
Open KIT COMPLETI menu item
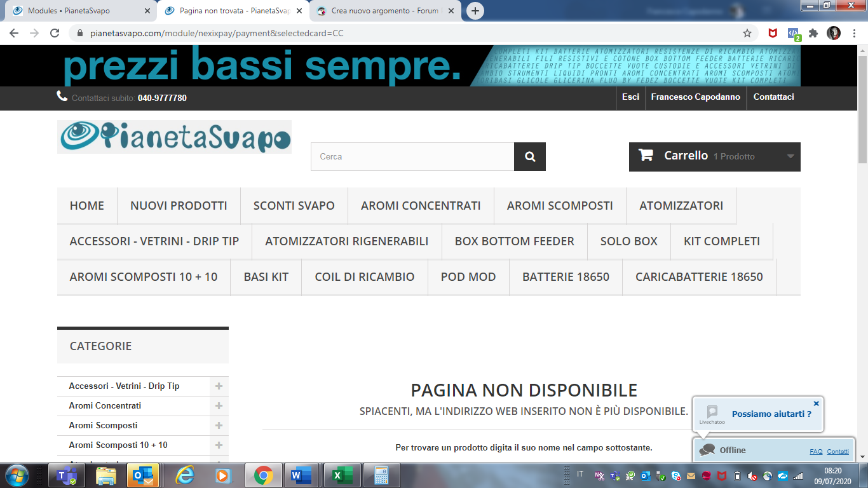pos(722,241)
